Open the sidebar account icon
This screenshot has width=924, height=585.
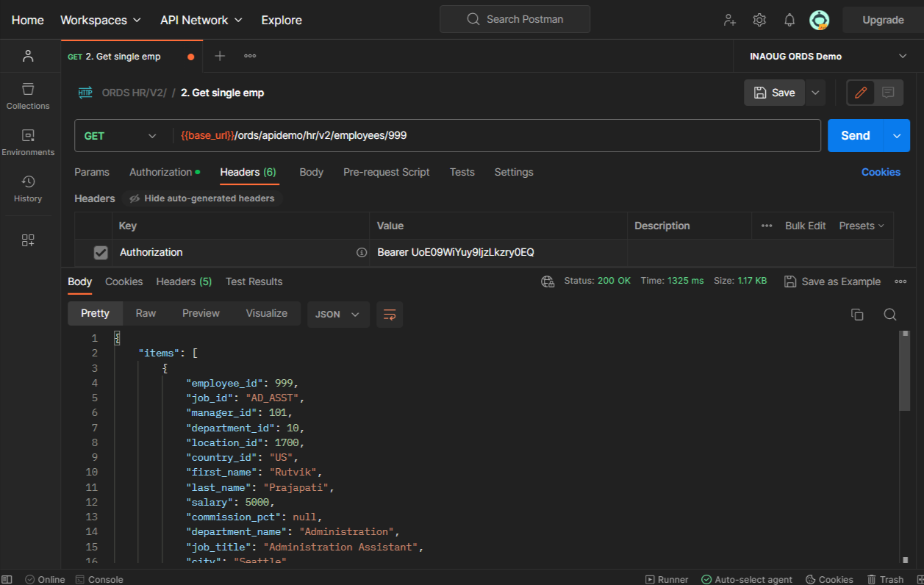(x=28, y=56)
